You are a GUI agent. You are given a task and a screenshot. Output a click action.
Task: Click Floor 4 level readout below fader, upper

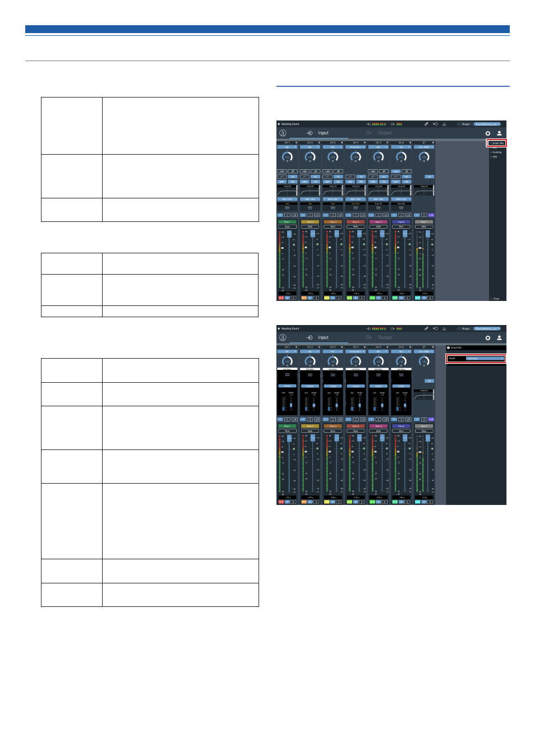point(356,293)
